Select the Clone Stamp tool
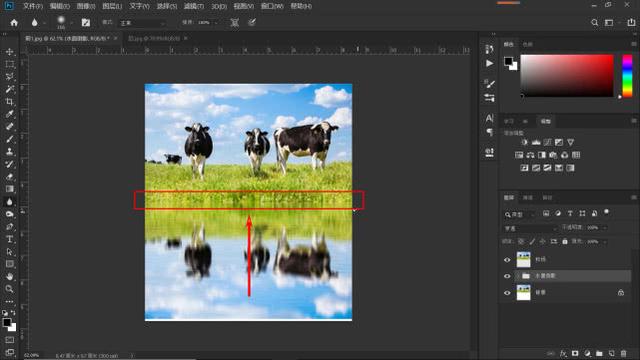This screenshot has width=640, height=360. [x=9, y=151]
